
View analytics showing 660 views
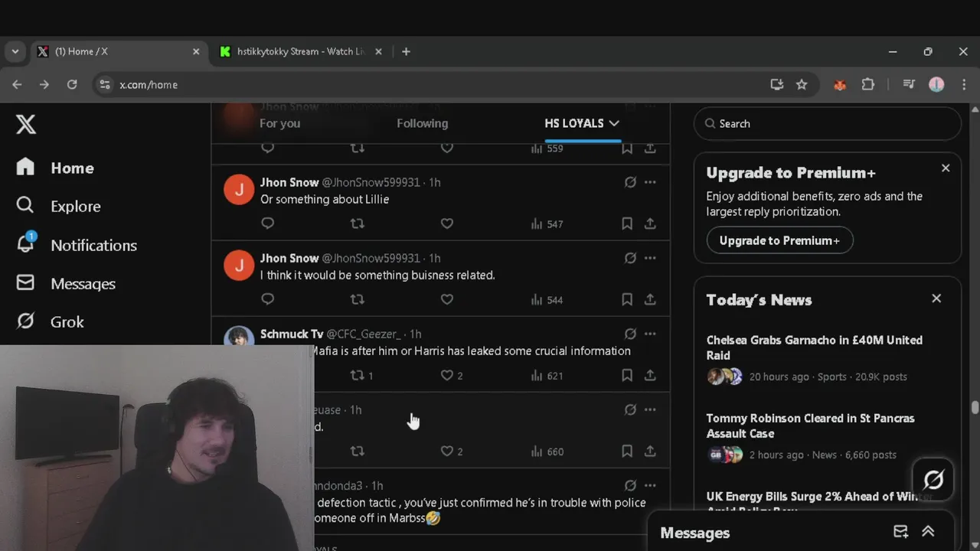(547, 452)
